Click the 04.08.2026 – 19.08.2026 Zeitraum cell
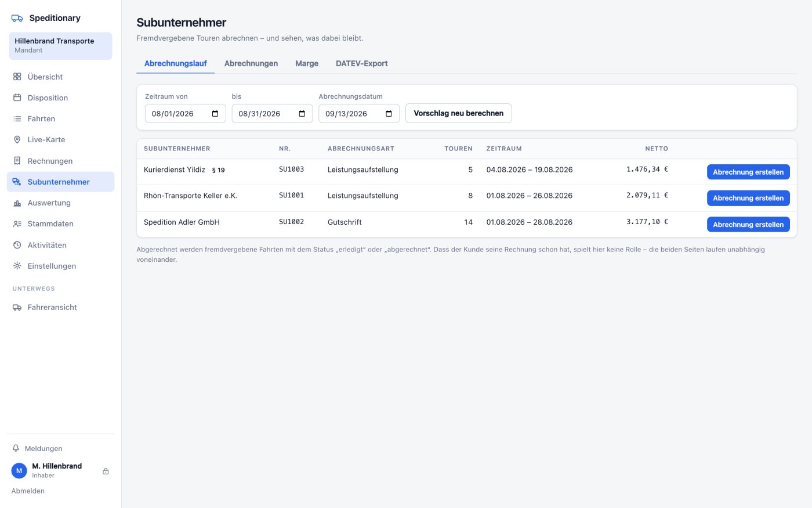812x508 pixels. [530, 170]
